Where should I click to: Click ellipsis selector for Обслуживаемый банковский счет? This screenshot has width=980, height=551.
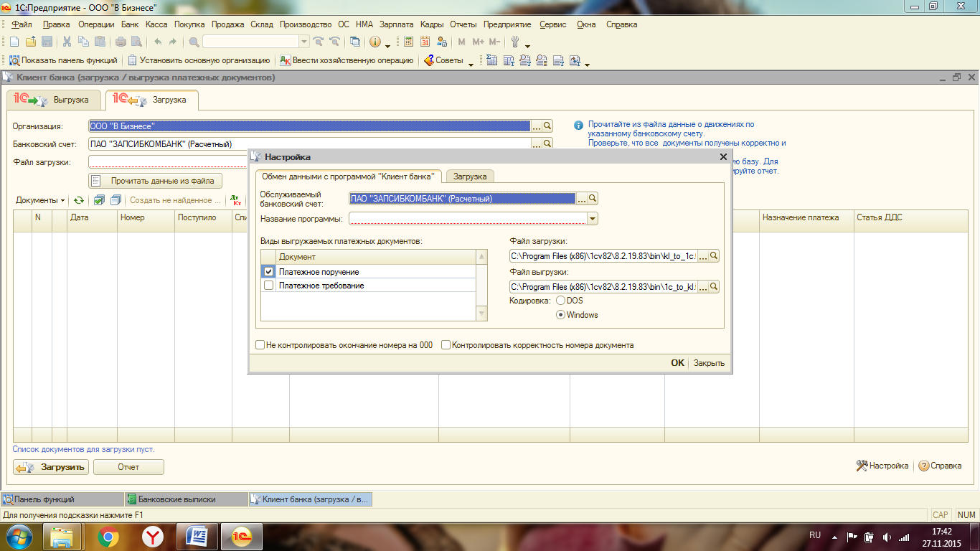point(582,199)
